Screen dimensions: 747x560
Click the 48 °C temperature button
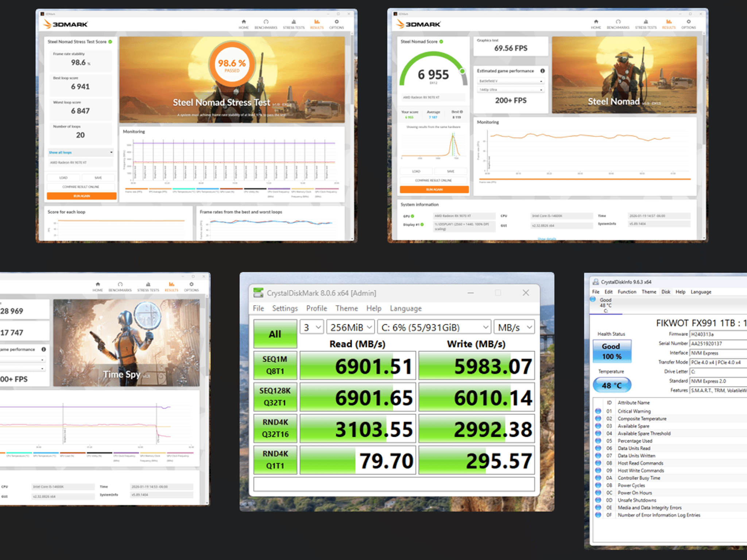tap(612, 385)
